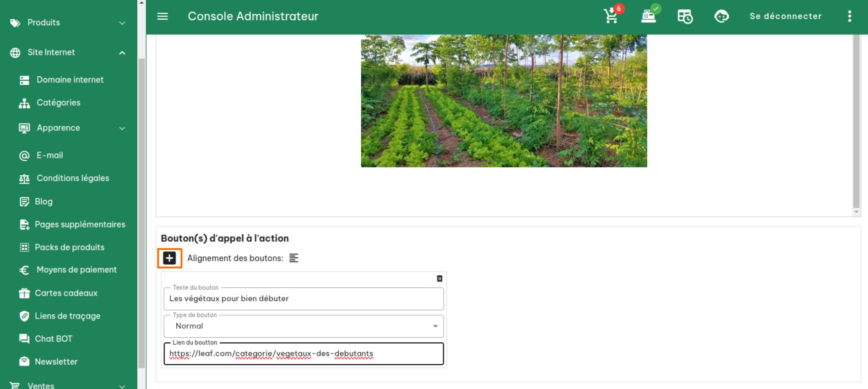Delete the call-to-action button with trash icon
This screenshot has width=868, height=389.
(x=439, y=278)
